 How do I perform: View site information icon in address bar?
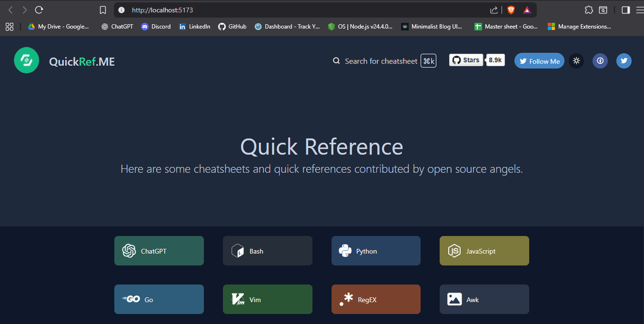(121, 10)
